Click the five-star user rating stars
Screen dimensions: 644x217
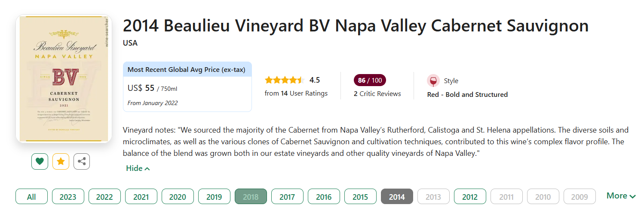click(x=284, y=80)
